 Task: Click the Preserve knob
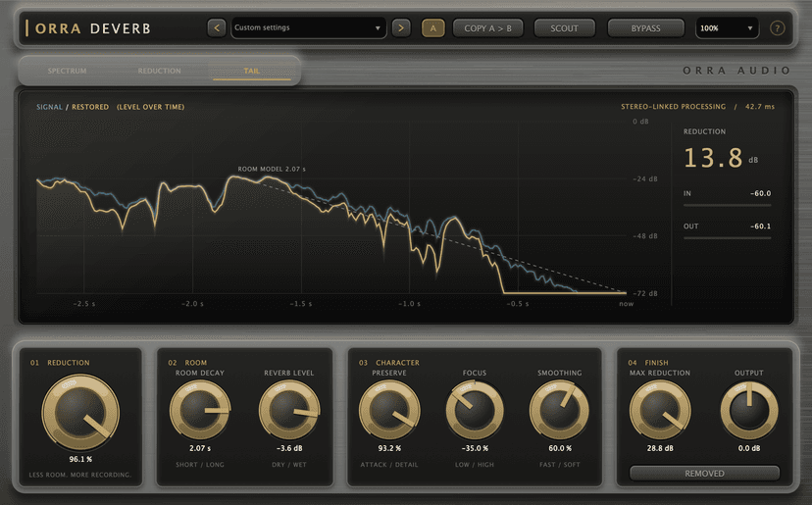coord(389,410)
